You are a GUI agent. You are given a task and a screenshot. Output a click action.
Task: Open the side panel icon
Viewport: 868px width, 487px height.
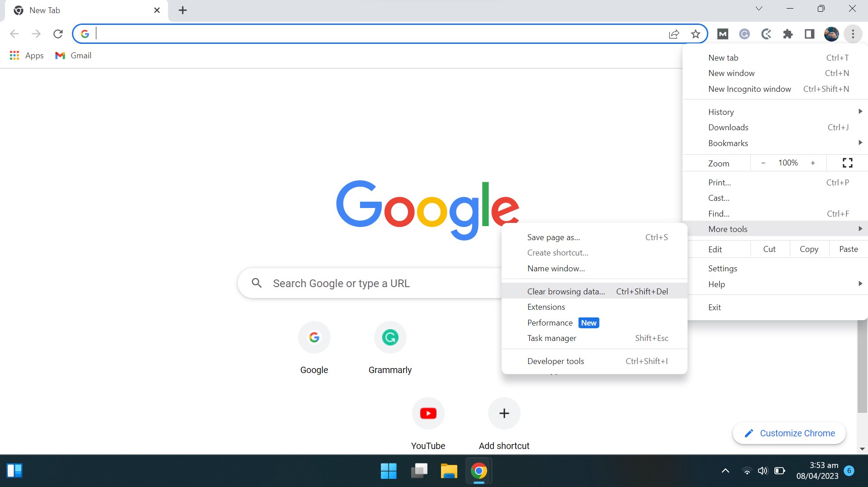point(809,34)
